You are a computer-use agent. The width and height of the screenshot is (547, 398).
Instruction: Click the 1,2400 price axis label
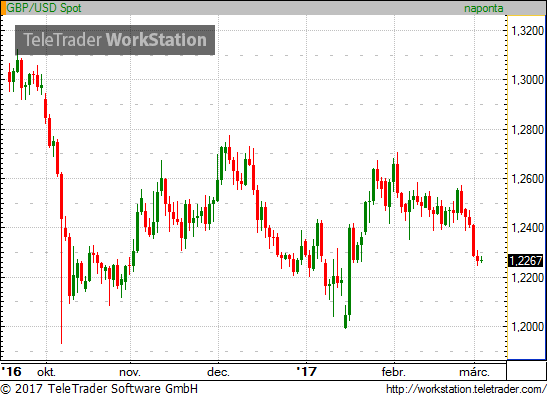(527, 228)
